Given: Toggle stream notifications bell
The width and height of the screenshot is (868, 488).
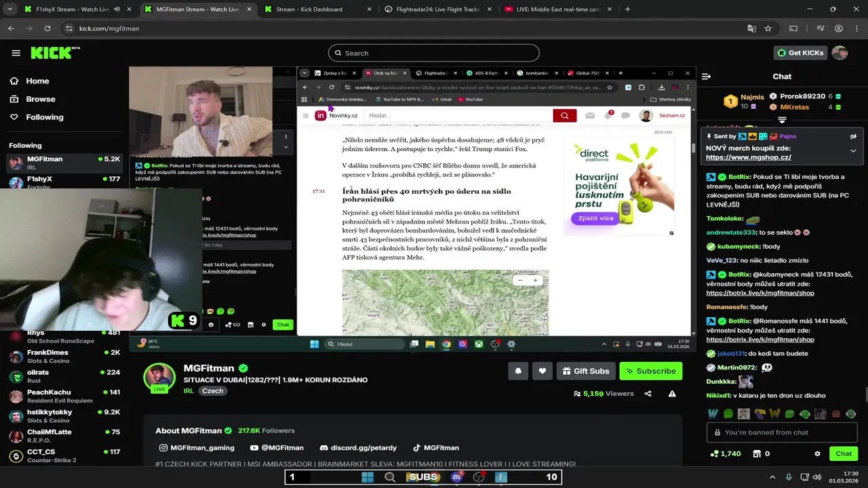Looking at the screenshot, I should click(x=518, y=371).
